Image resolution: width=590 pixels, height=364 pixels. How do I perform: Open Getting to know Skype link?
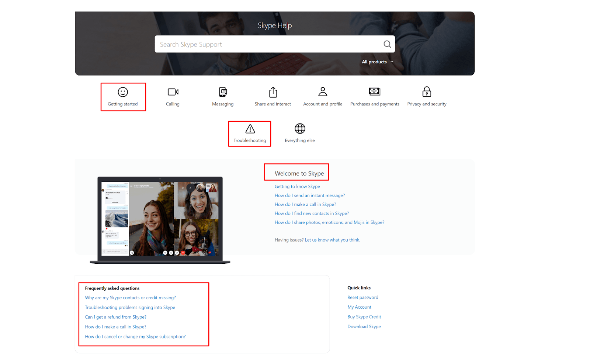pos(297,187)
